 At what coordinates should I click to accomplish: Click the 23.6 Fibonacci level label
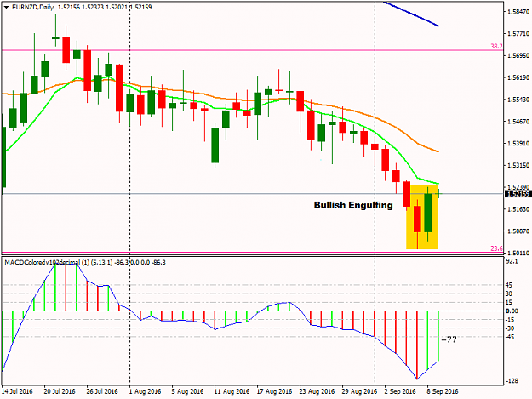(496, 248)
